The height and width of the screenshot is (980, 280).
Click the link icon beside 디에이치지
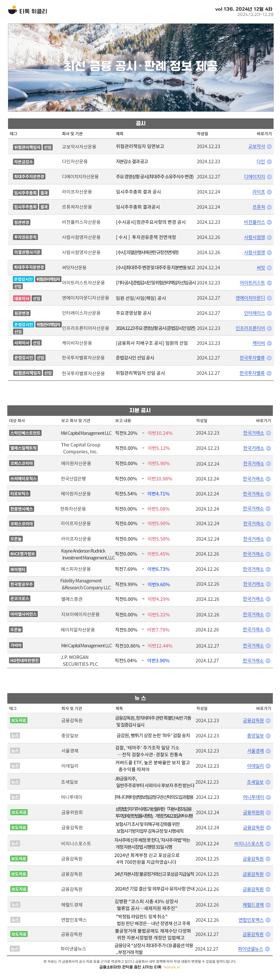click(269, 177)
